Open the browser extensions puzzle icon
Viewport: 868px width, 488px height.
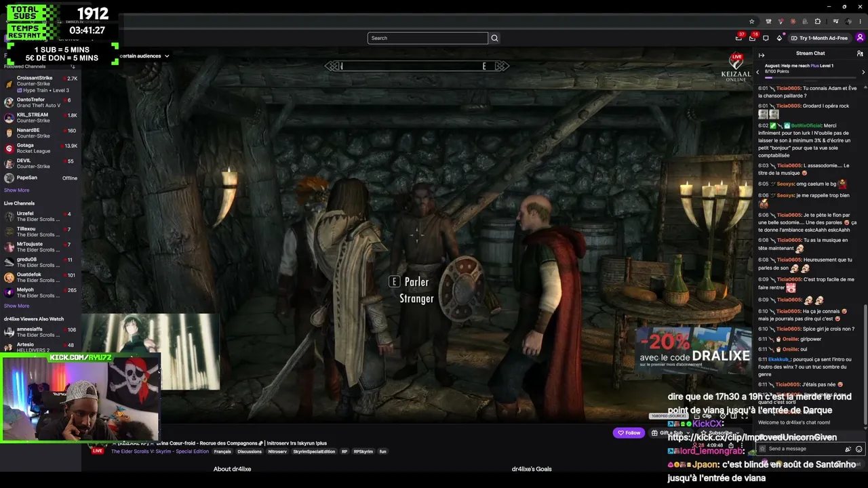[x=818, y=21]
